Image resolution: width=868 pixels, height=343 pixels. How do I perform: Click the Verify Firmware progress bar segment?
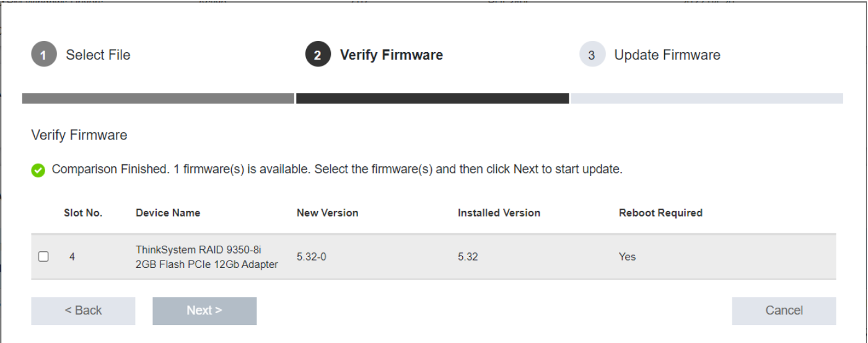coord(432,99)
